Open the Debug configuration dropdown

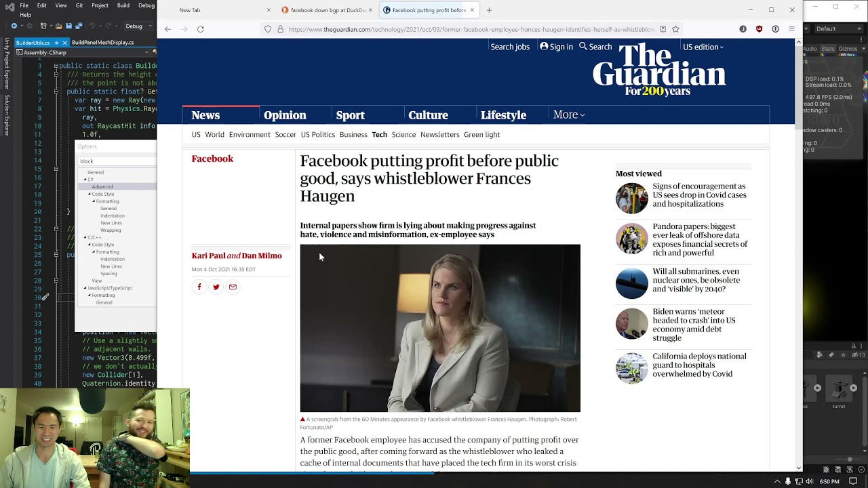tap(139, 26)
